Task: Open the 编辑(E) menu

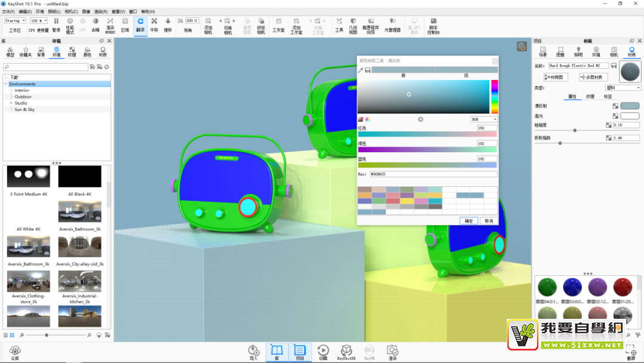Action: [x=25, y=11]
